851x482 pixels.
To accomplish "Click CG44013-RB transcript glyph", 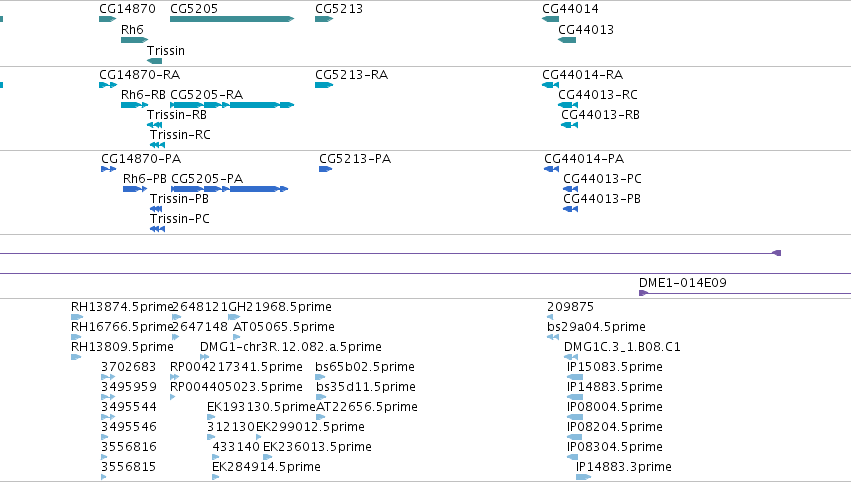I will (x=569, y=125).
